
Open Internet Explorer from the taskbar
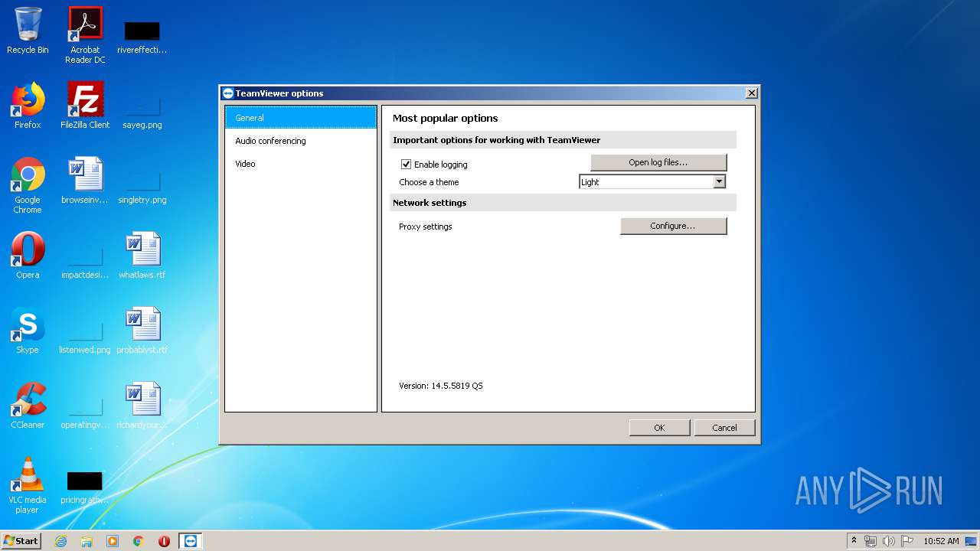coord(60,541)
